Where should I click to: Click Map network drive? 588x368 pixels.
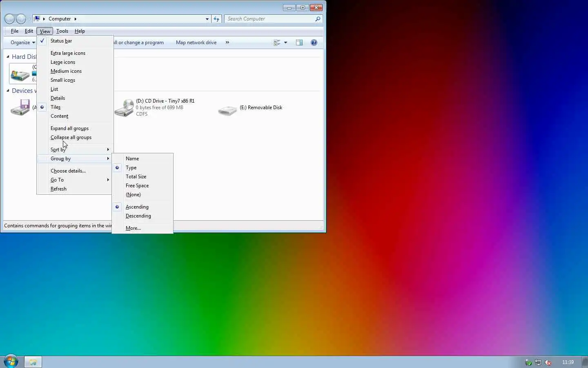(196, 43)
